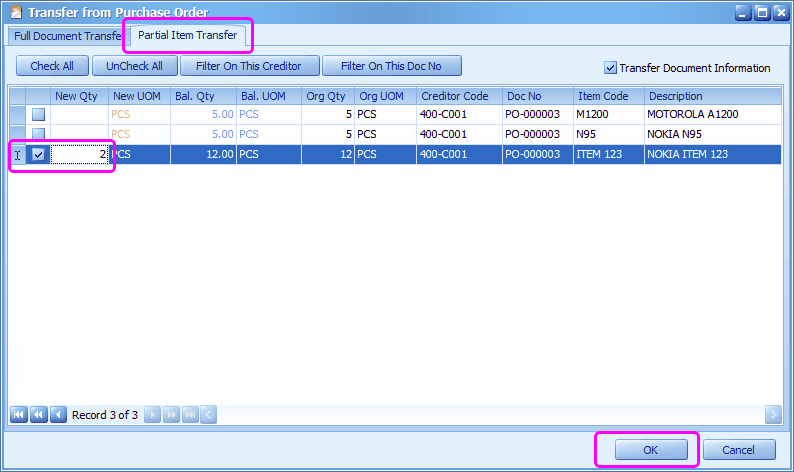Check the MOTOROLA A1200 row checkbox
This screenshot has height=472, width=794.
(x=38, y=114)
